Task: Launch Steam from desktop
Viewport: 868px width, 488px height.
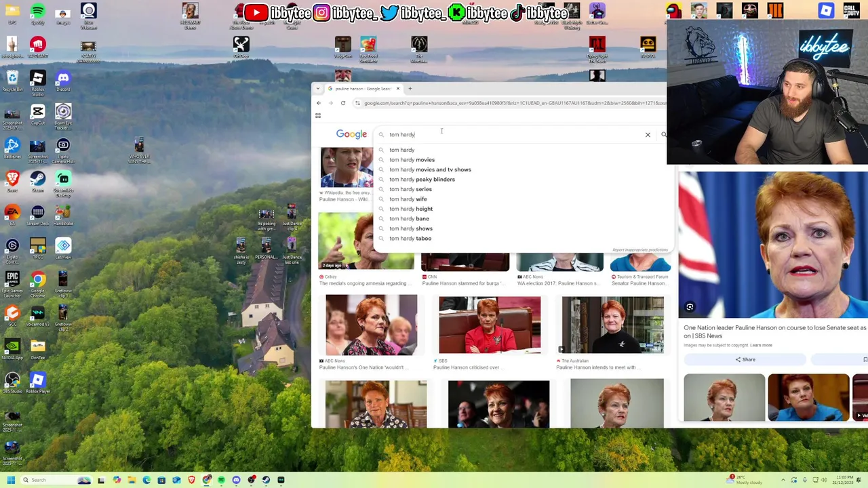Action: pos(37,181)
